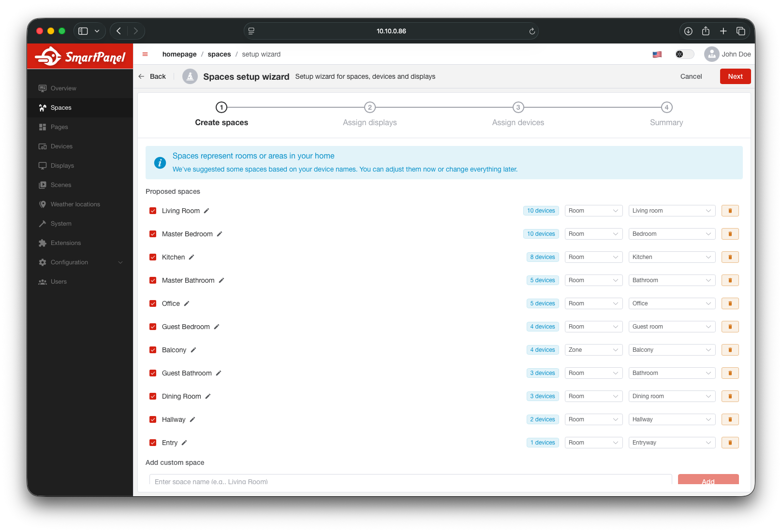
Task: Open the Displays section in the sidebar
Action: pos(62,165)
